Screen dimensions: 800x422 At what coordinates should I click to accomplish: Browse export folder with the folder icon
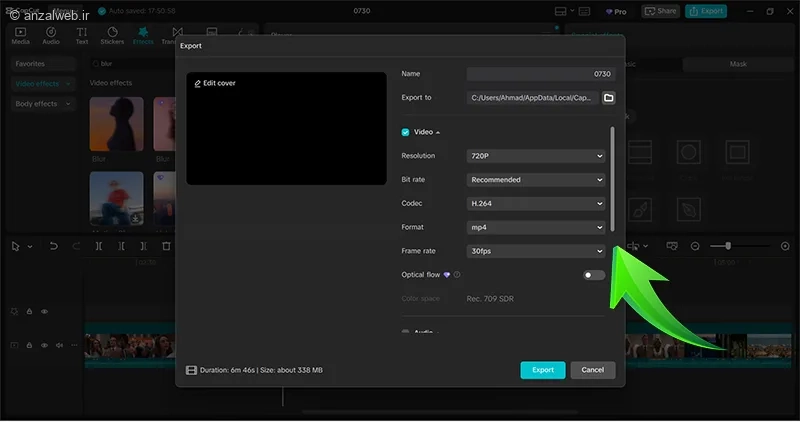pos(608,98)
